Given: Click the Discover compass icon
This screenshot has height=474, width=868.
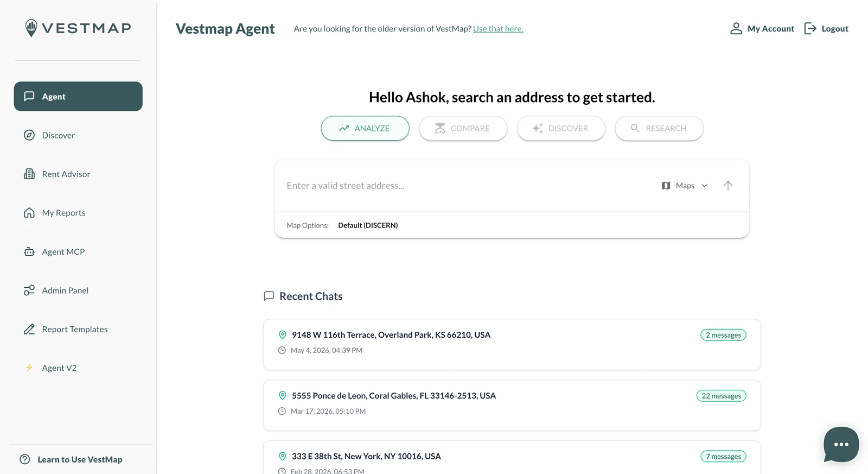Looking at the screenshot, I should 29,135.
